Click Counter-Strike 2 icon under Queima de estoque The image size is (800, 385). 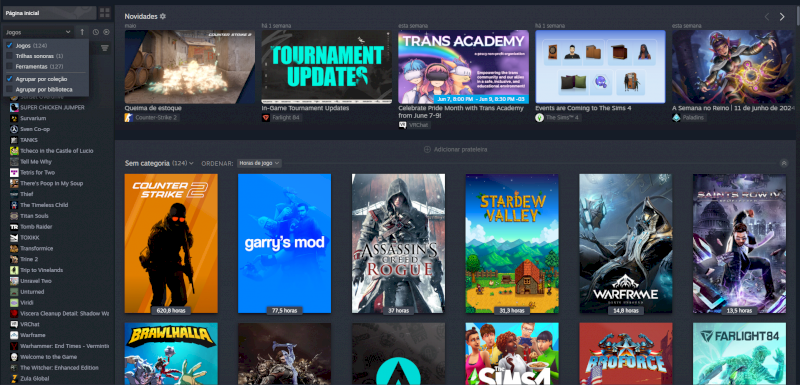[x=129, y=117]
